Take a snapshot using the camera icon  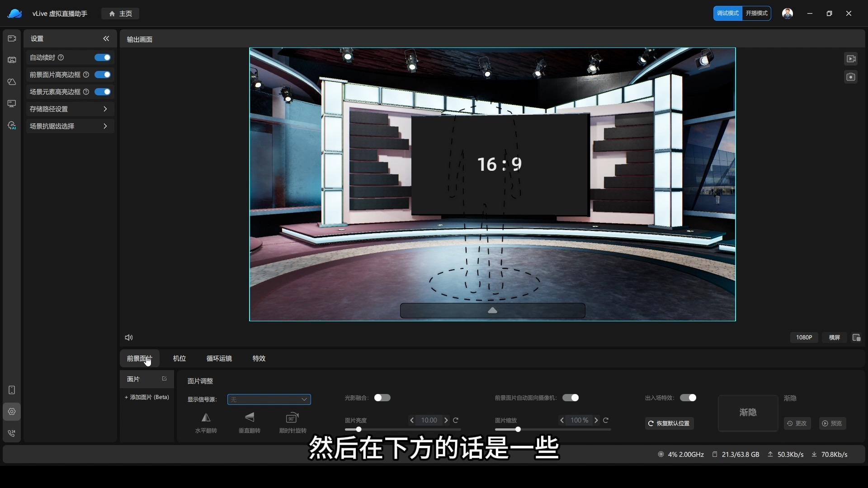(851, 77)
